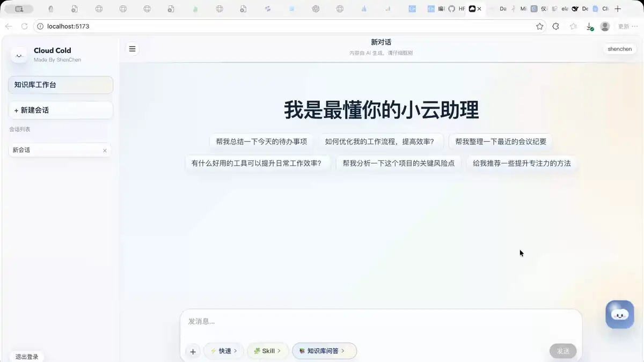Open the browser downloads icon

tap(589, 26)
